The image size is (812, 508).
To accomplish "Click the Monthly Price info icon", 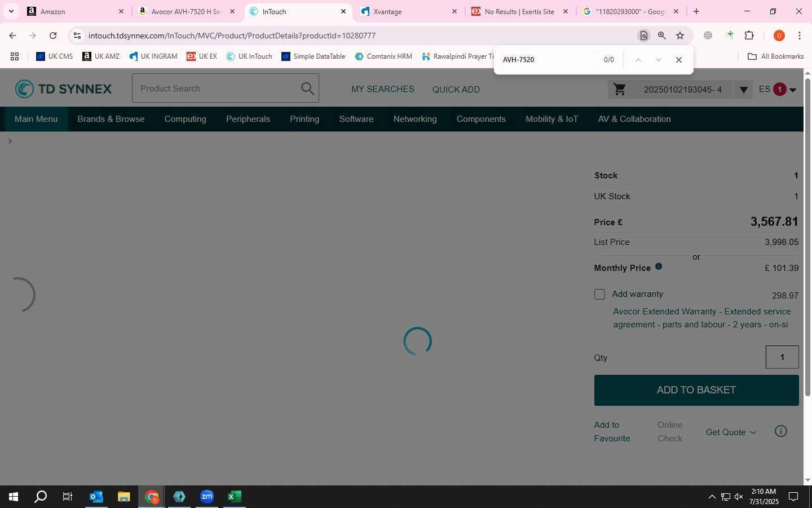I will point(659,266).
